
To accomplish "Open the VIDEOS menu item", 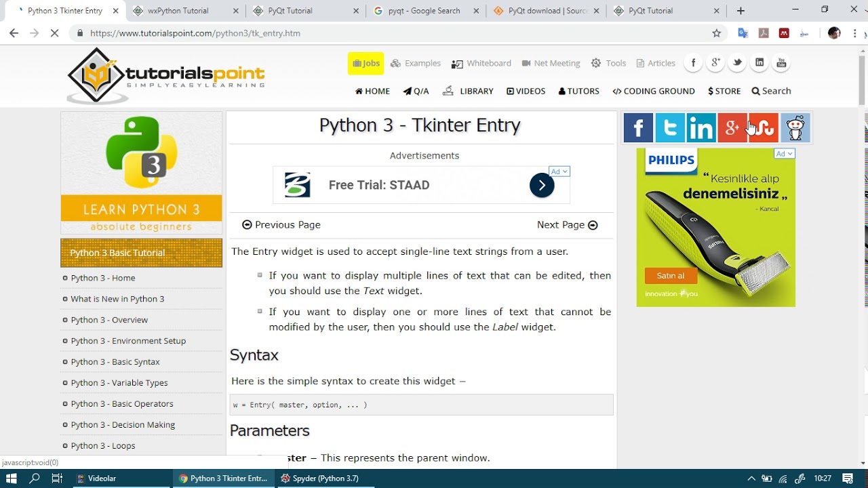I will pos(526,91).
